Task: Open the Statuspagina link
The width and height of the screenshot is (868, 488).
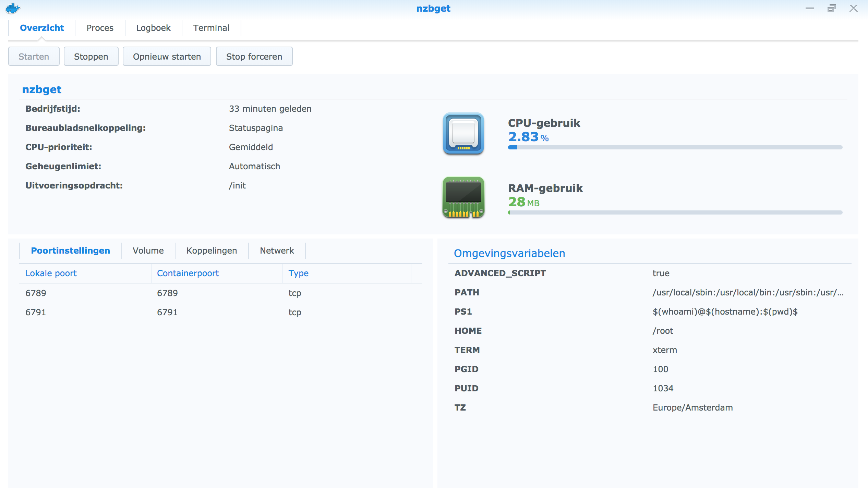Action: 255,127
